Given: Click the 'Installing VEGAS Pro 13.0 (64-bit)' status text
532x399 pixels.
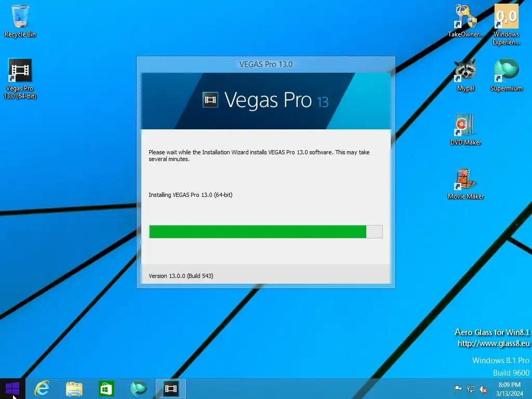Looking at the screenshot, I should click(190, 195).
